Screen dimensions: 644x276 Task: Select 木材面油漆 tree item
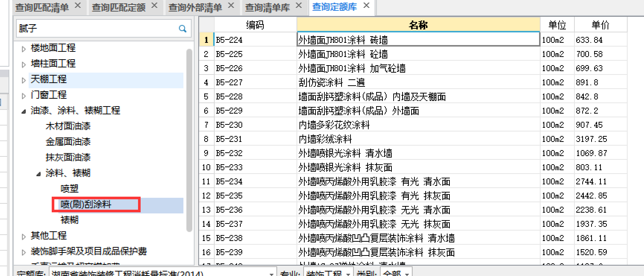[x=68, y=126]
